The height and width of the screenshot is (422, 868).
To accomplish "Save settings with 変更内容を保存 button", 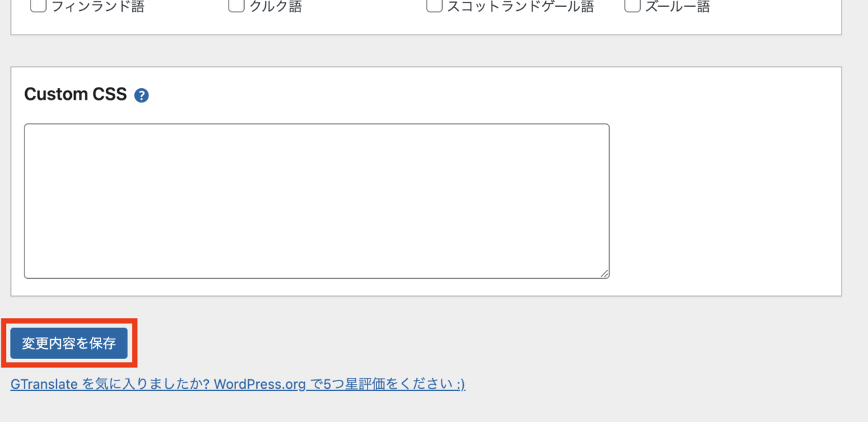I will click(x=69, y=343).
